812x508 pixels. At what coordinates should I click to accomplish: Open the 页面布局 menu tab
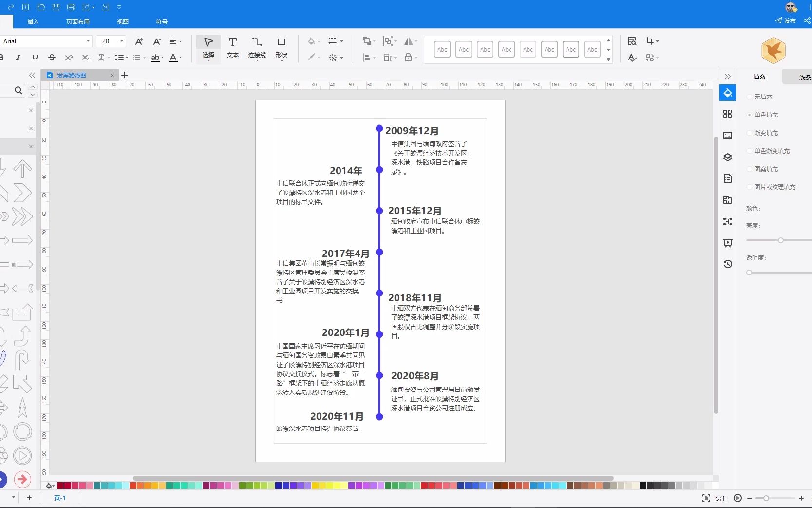pyautogui.click(x=78, y=21)
